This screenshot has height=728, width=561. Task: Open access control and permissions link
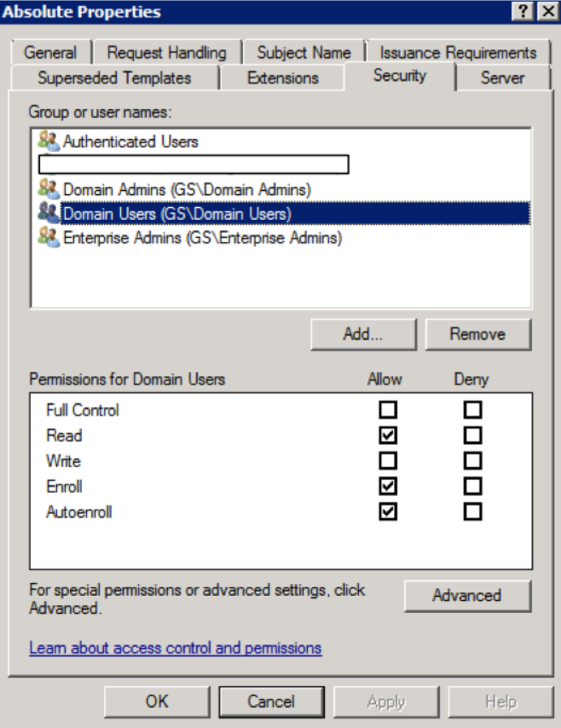pos(175,648)
